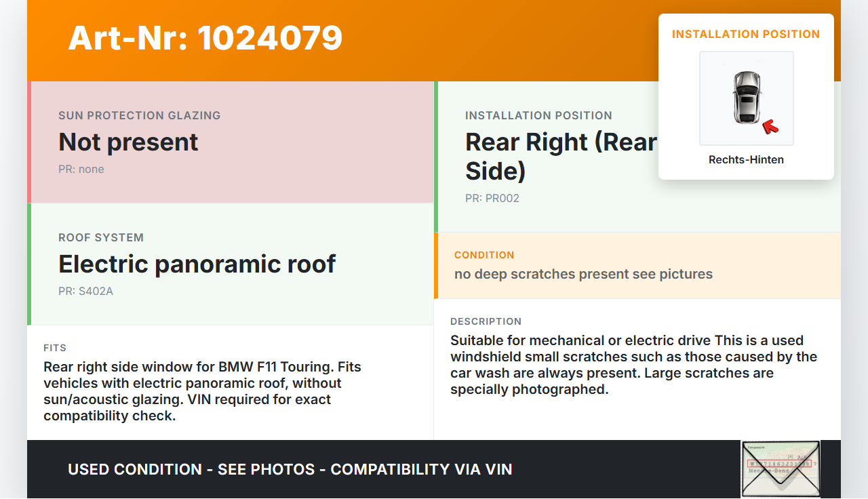Click the orange CONDITION label
This screenshot has width=868, height=499.
(484, 255)
